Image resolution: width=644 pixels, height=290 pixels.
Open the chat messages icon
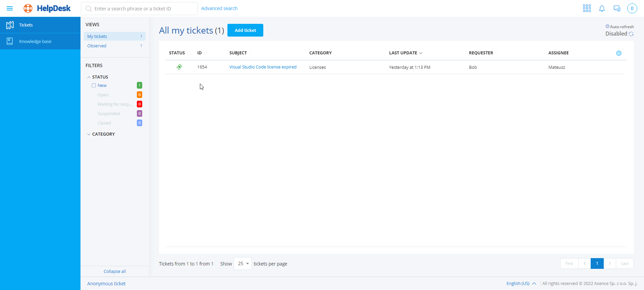pos(617,8)
